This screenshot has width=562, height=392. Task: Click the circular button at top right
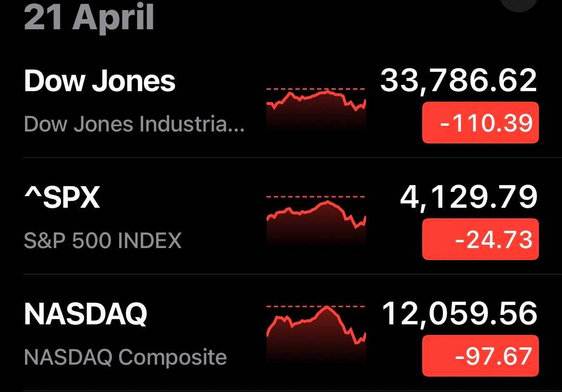tap(518, 4)
